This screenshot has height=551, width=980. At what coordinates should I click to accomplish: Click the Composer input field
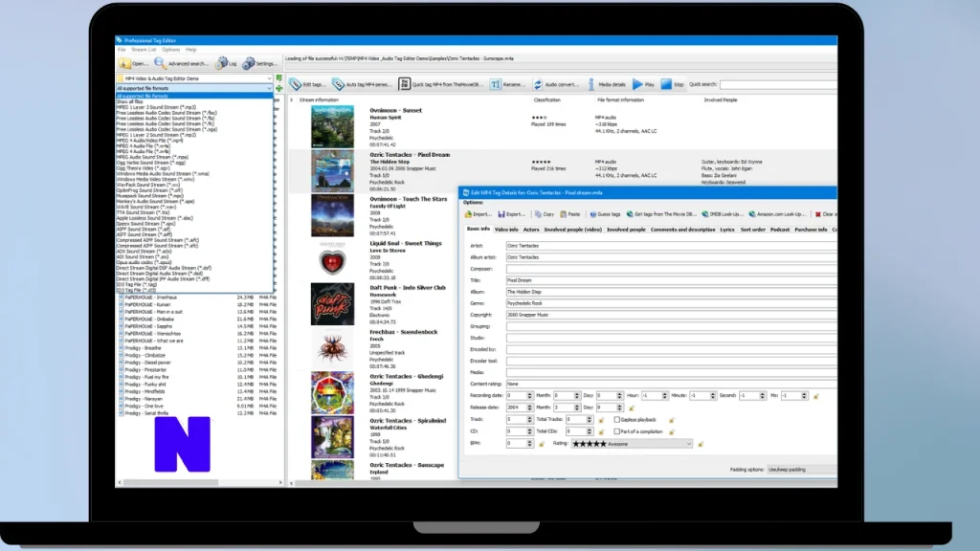coord(671,269)
